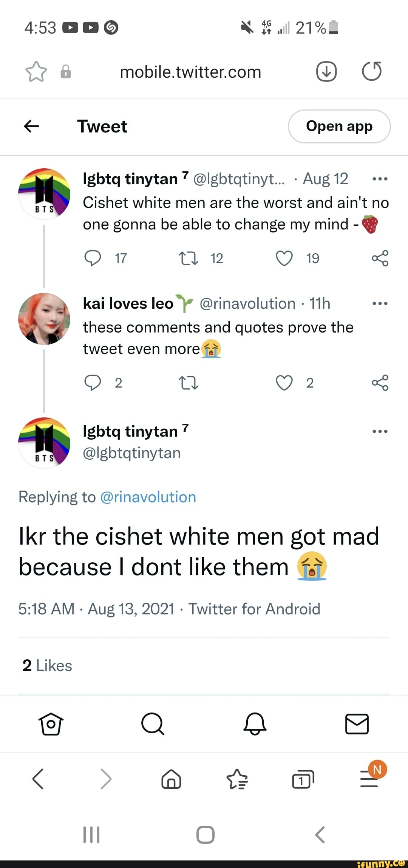This screenshot has width=408, height=868.
Task: Open more options on lgbtq tinytan's tweet
Action: (x=380, y=179)
